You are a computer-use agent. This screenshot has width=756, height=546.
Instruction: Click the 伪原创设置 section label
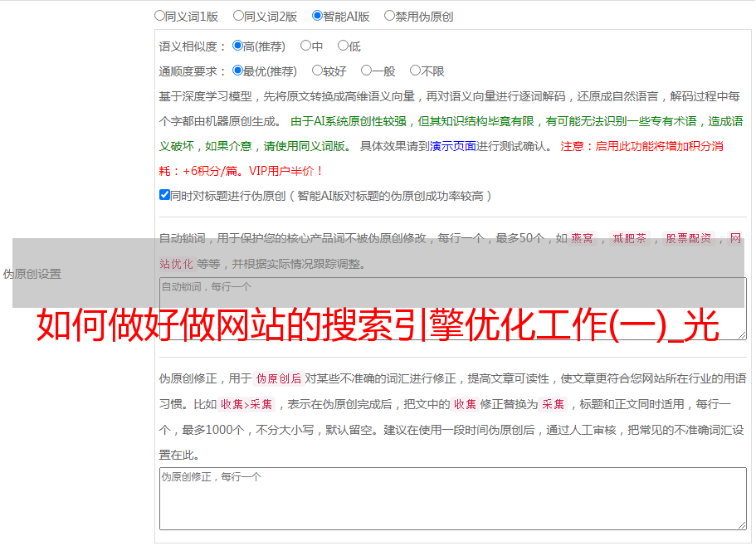tap(32, 274)
